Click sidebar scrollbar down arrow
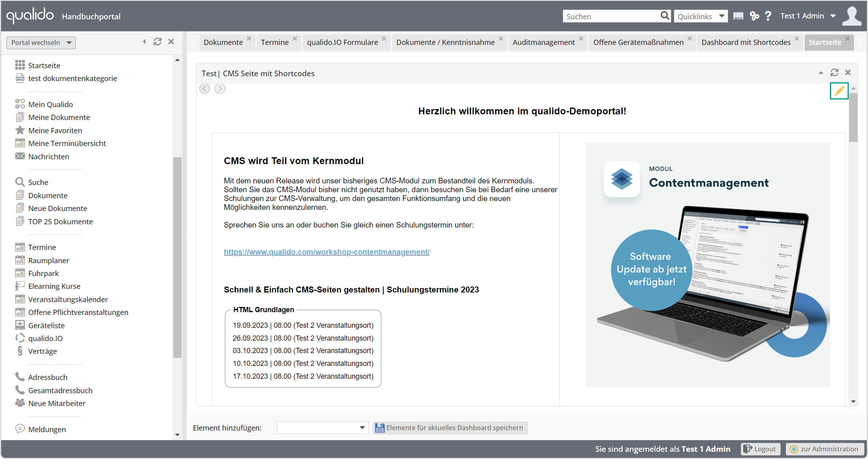Screen dimensions: 868x459 (177, 435)
